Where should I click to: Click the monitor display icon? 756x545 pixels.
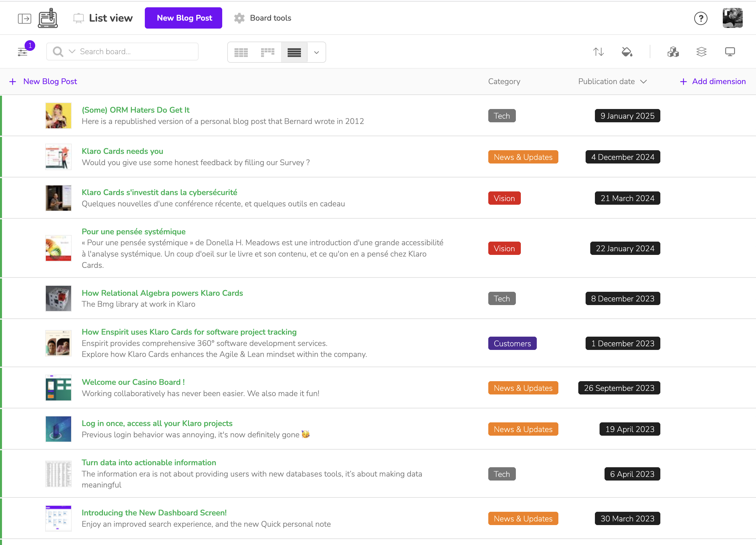pyautogui.click(x=730, y=52)
